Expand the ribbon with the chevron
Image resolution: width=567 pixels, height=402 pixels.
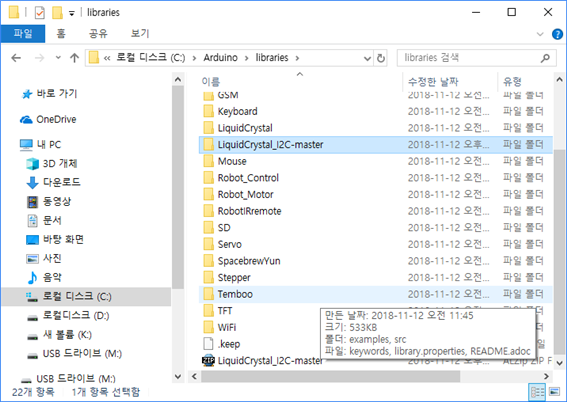coord(540,34)
